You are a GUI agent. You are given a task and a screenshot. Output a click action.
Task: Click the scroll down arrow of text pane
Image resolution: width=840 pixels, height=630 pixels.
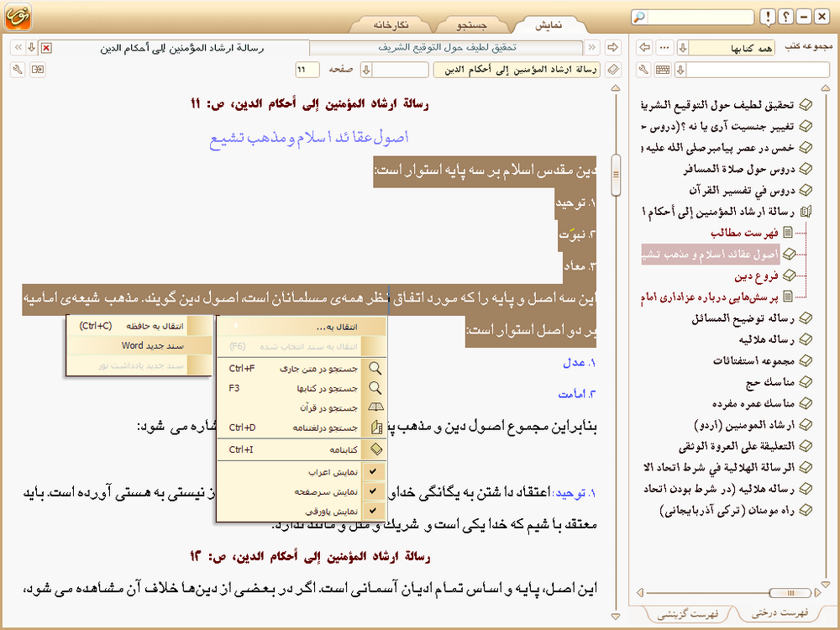616,617
